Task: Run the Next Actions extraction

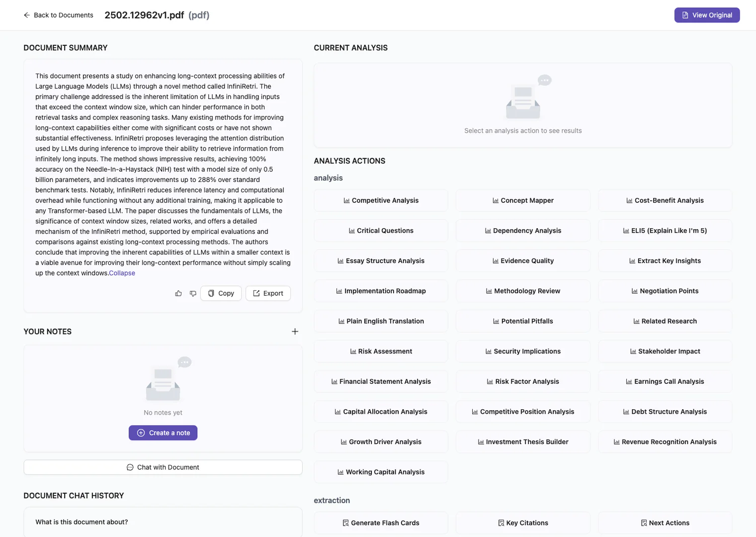Action: 665,523
